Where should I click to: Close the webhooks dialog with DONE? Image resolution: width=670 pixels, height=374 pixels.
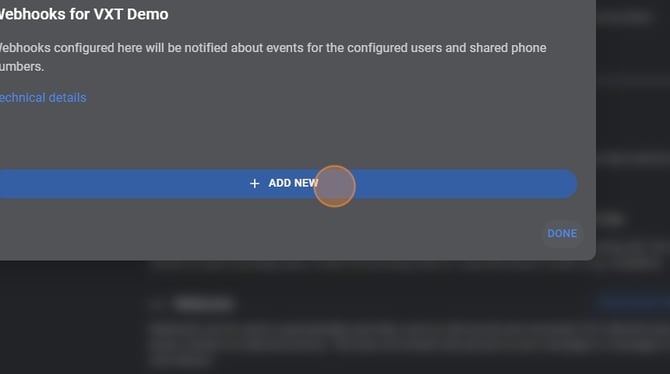click(x=562, y=233)
